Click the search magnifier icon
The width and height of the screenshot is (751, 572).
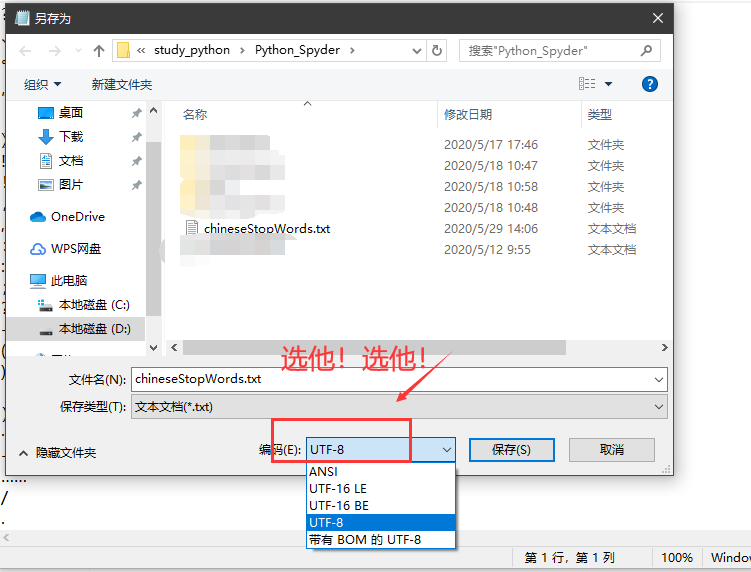click(x=647, y=50)
